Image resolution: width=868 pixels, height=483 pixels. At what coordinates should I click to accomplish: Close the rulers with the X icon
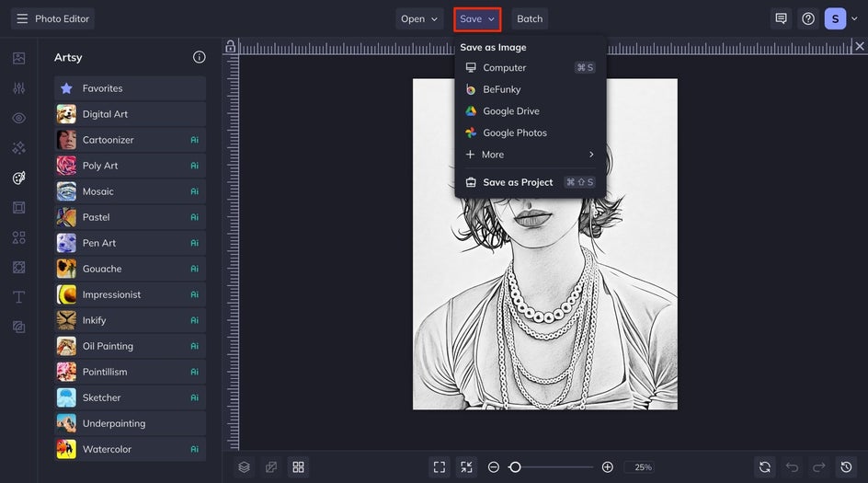[860, 47]
